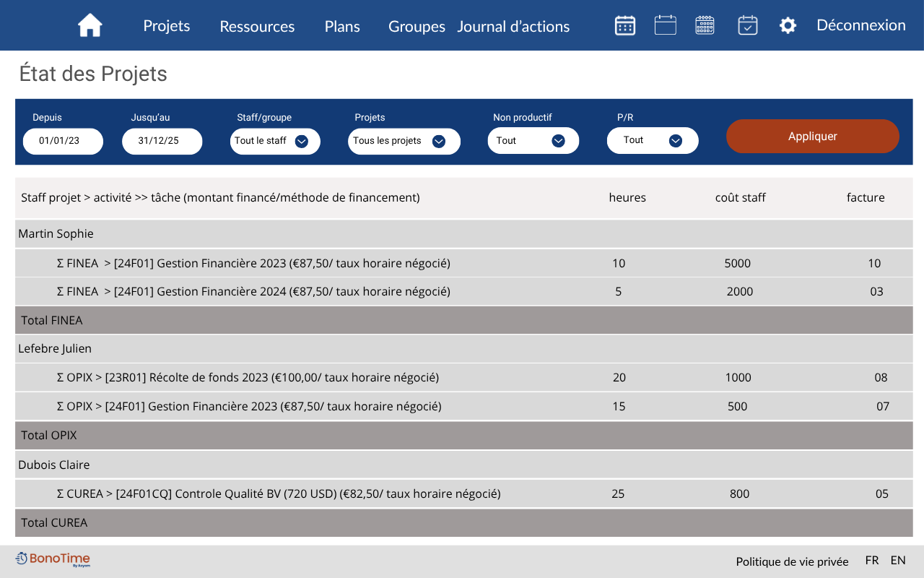Navigate to the Ressources menu
The height and width of the screenshot is (578, 924).
pos(257,27)
